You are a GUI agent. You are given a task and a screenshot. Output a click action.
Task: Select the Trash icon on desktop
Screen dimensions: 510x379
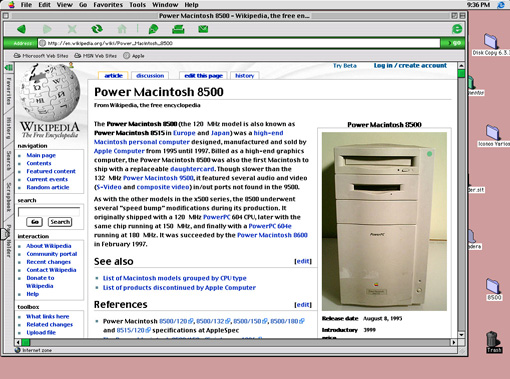click(493, 342)
